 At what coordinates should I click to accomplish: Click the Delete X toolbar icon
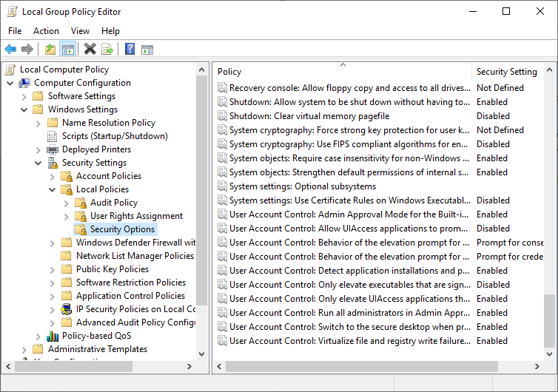coord(90,50)
